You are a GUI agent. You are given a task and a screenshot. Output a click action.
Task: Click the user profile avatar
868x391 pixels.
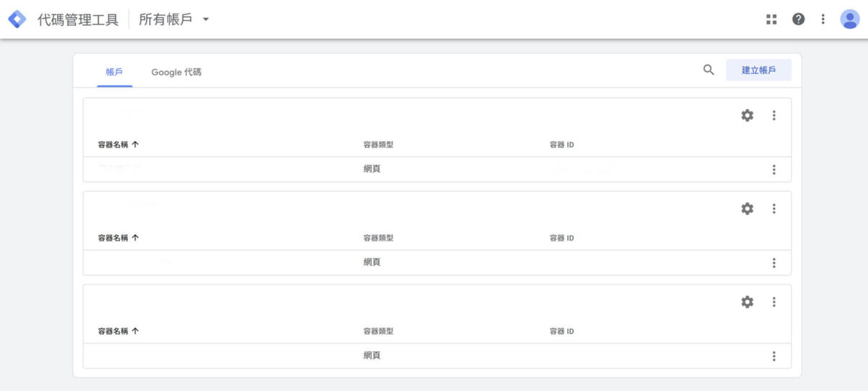(849, 20)
